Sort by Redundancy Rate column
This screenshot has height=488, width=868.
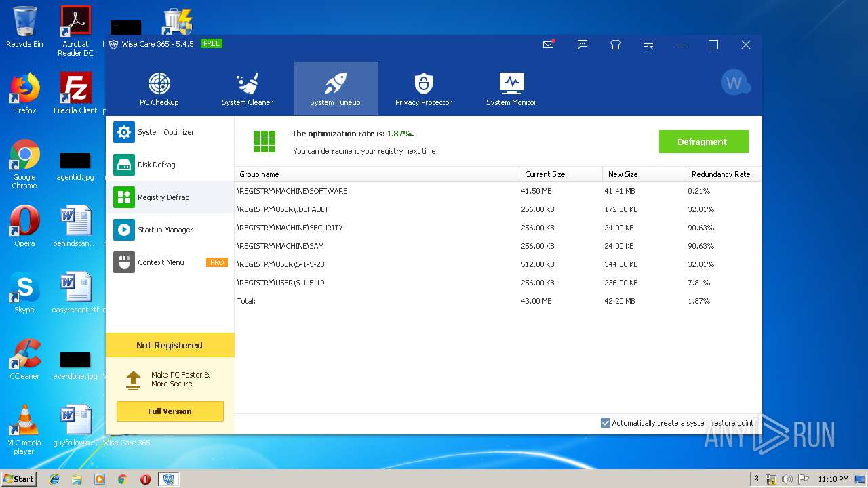pyautogui.click(x=723, y=174)
